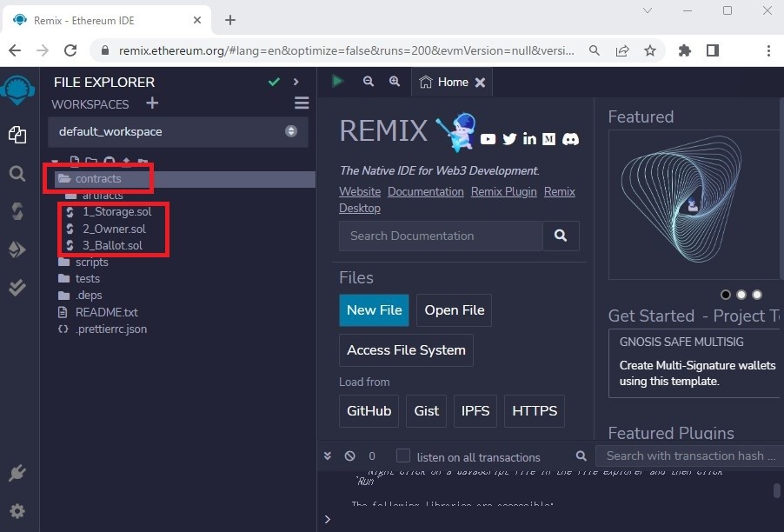
Task: Load from GitHub button
Action: [369, 411]
